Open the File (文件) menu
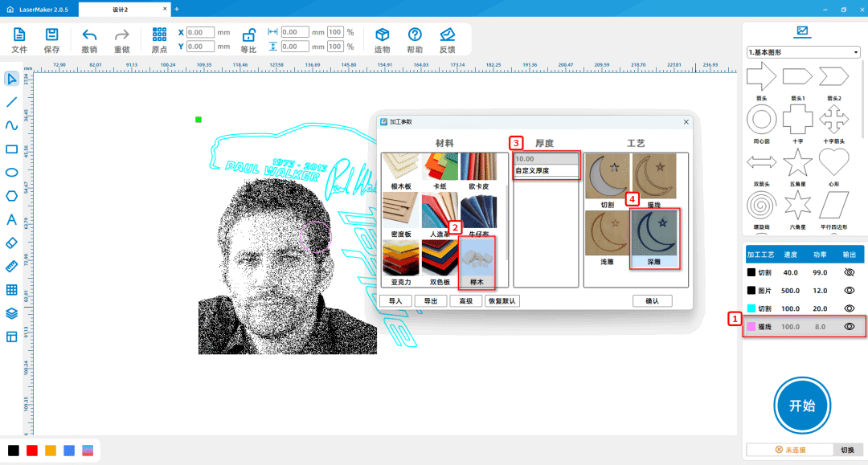The width and height of the screenshot is (868, 465). 19,35
